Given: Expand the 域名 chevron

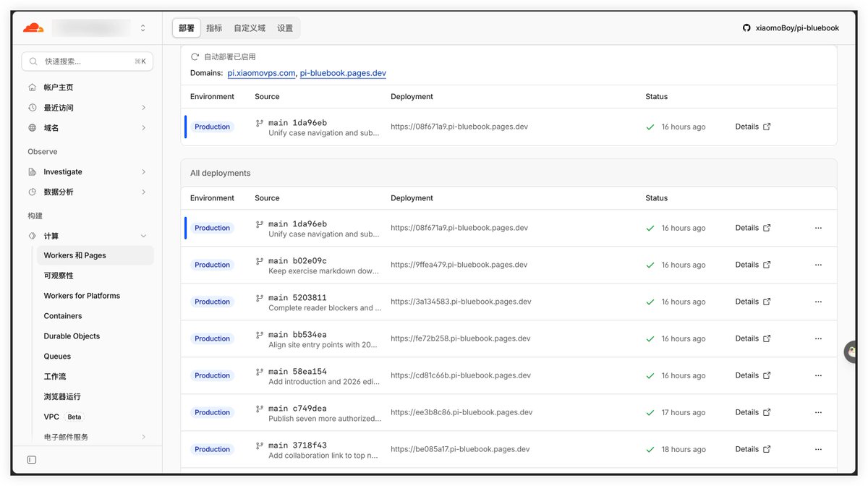Looking at the screenshot, I should coord(144,128).
